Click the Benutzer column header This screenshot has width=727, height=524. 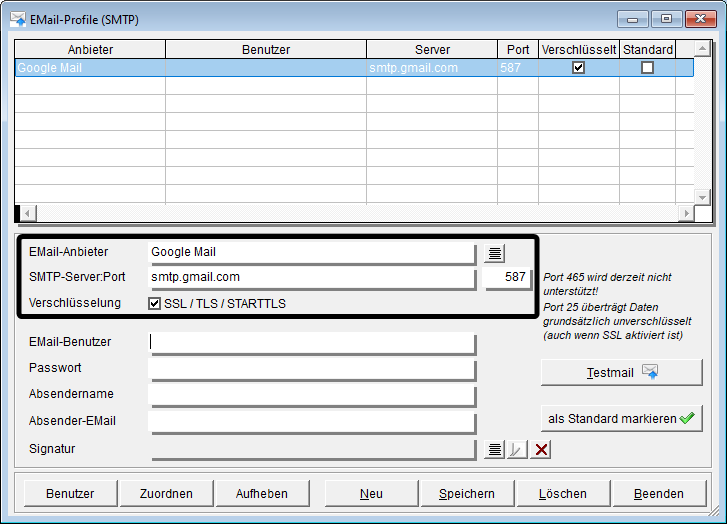266,50
